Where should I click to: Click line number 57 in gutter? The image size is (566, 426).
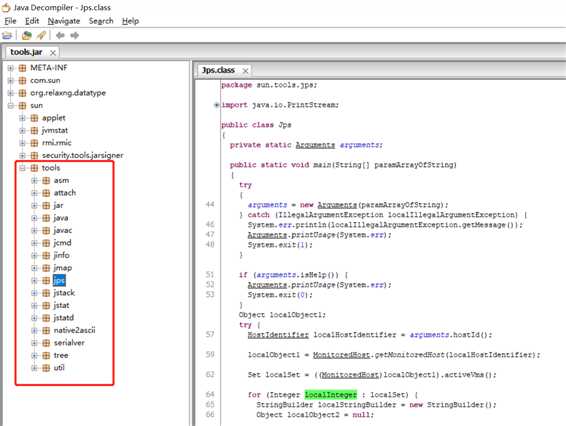pos(210,335)
